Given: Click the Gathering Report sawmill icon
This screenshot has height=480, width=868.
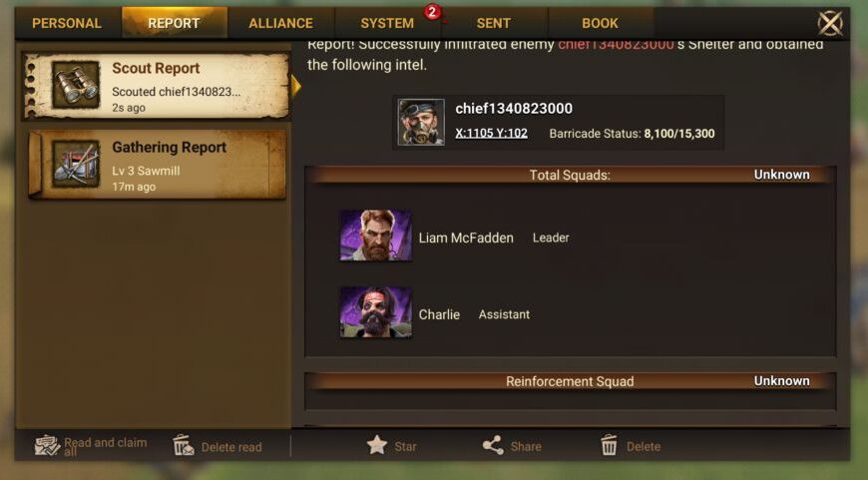Looking at the screenshot, I should tap(76, 164).
